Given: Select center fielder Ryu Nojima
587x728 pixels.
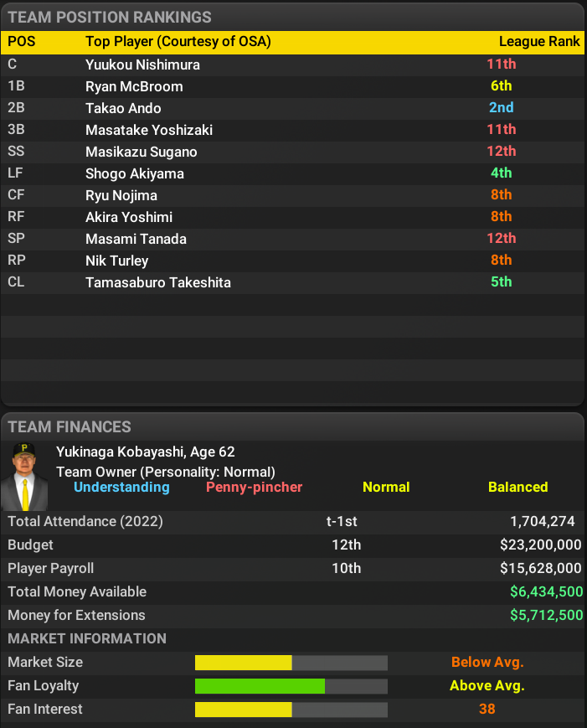Looking at the screenshot, I should coord(121,195).
